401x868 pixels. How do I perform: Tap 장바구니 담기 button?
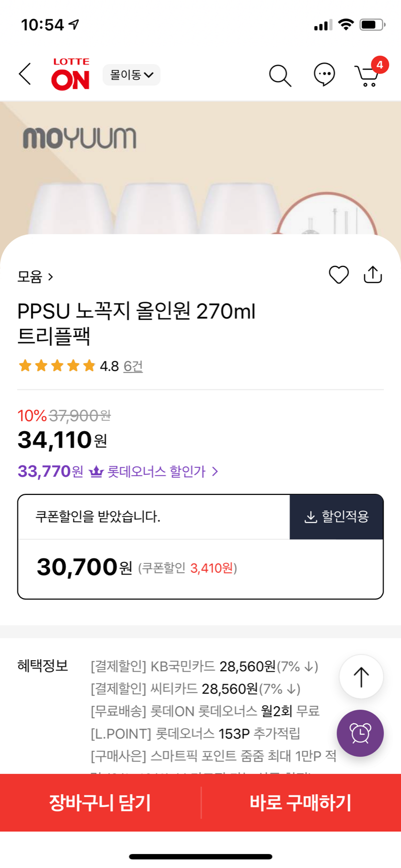point(100,802)
